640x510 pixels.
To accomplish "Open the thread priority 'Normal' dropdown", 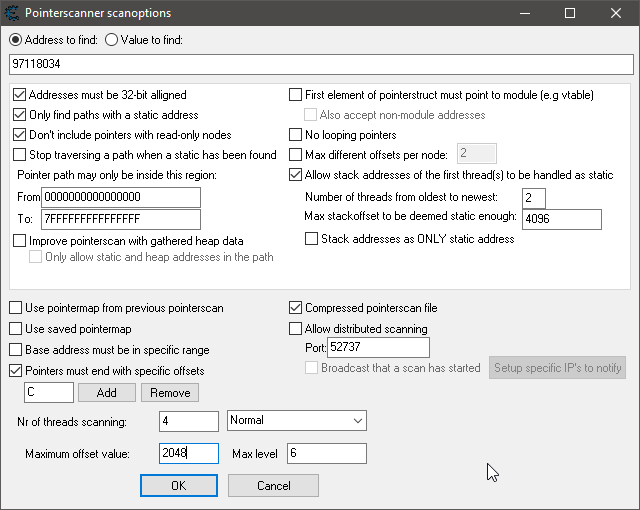I will 297,421.
